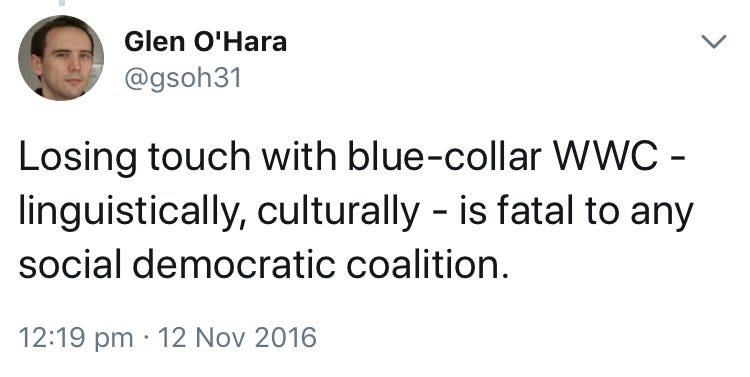Click the words Losing touch

(x=134, y=158)
